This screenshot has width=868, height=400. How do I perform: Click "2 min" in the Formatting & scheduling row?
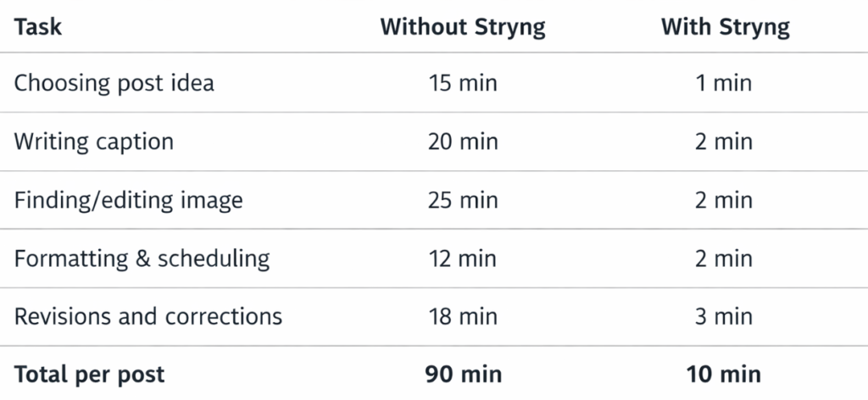pos(725,258)
